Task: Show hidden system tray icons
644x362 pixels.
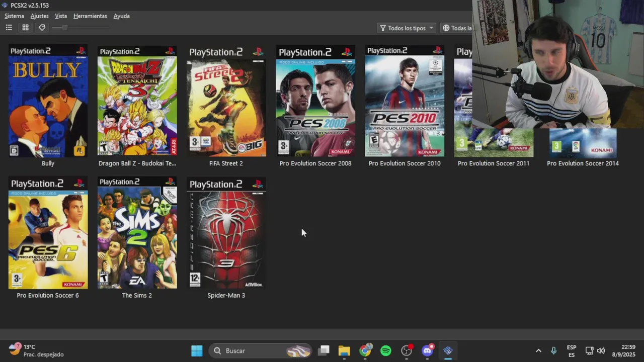Action: (538, 350)
